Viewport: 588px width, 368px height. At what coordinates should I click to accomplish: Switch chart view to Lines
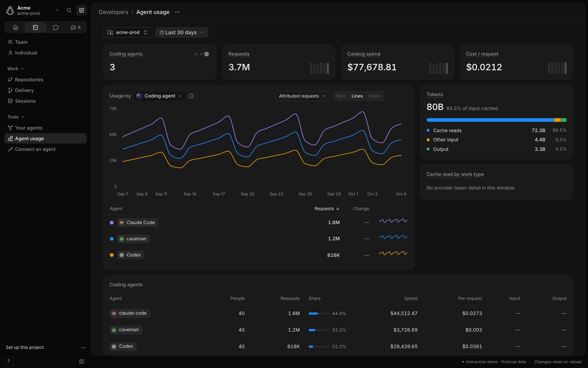pyautogui.click(x=357, y=96)
